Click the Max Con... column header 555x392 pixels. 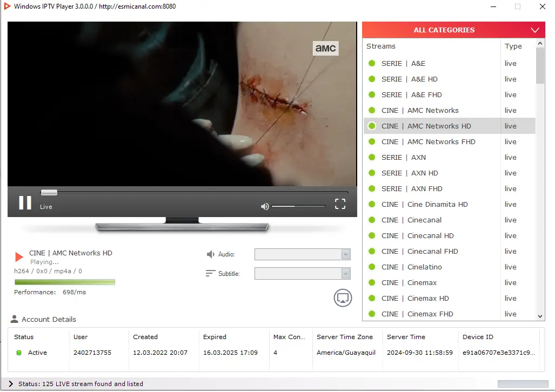coord(289,337)
